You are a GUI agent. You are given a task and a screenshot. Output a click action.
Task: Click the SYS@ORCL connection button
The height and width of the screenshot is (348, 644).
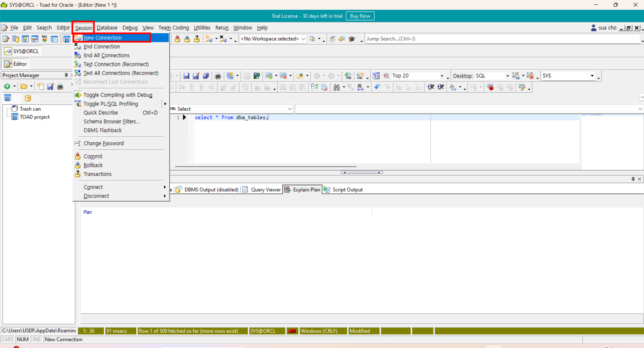click(x=22, y=51)
